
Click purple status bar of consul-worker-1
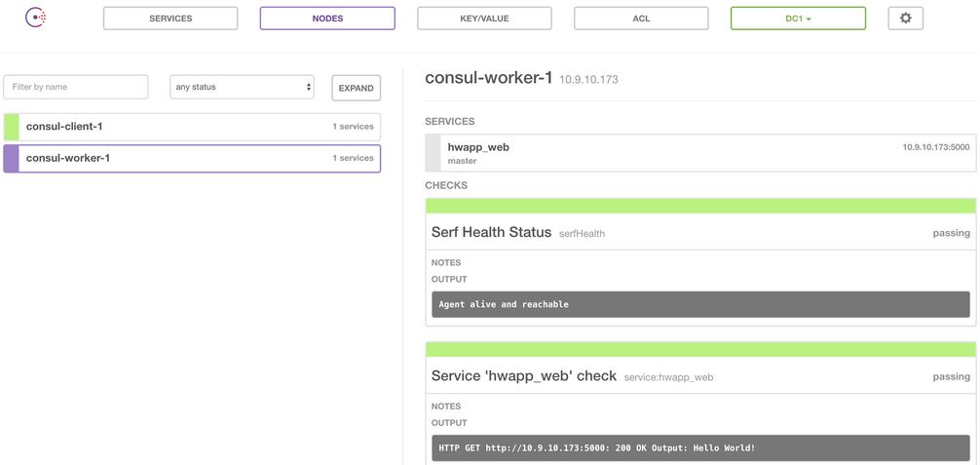(12, 158)
